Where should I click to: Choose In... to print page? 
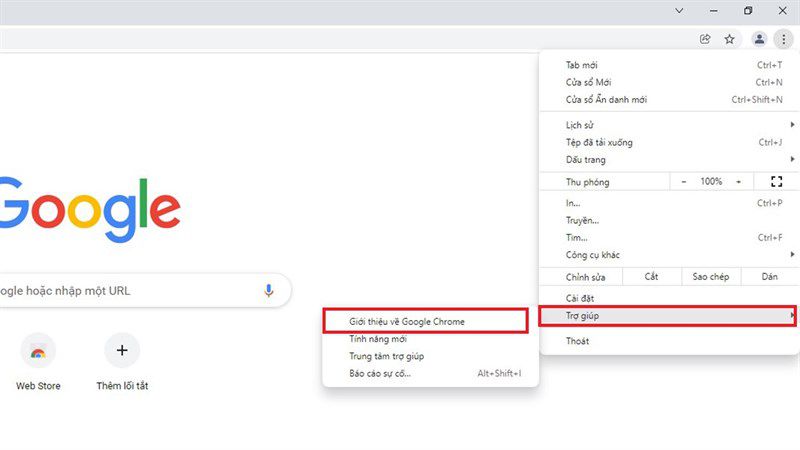[668, 203]
